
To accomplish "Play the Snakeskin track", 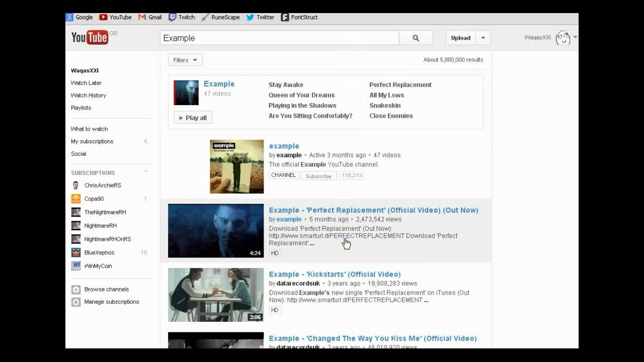I will [385, 106].
